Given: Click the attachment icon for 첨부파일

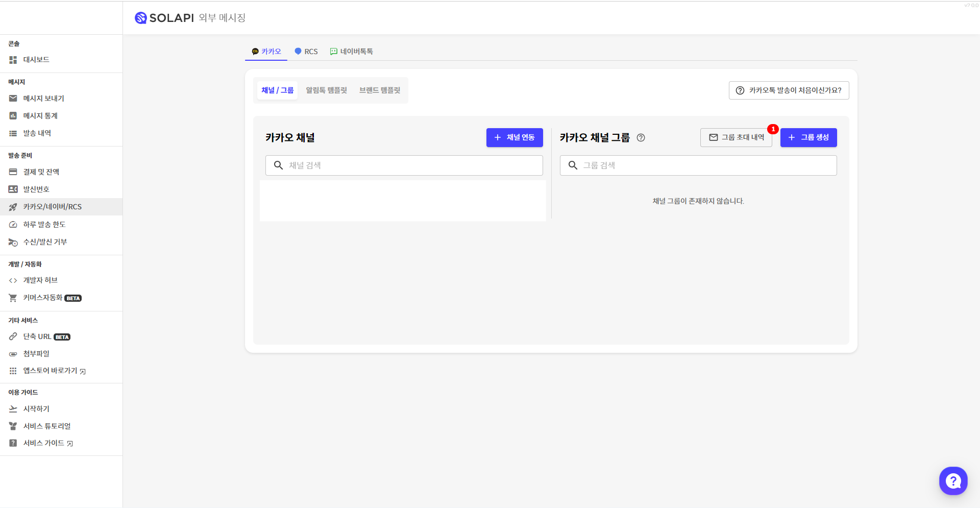Looking at the screenshot, I should [x=13, y=354].
